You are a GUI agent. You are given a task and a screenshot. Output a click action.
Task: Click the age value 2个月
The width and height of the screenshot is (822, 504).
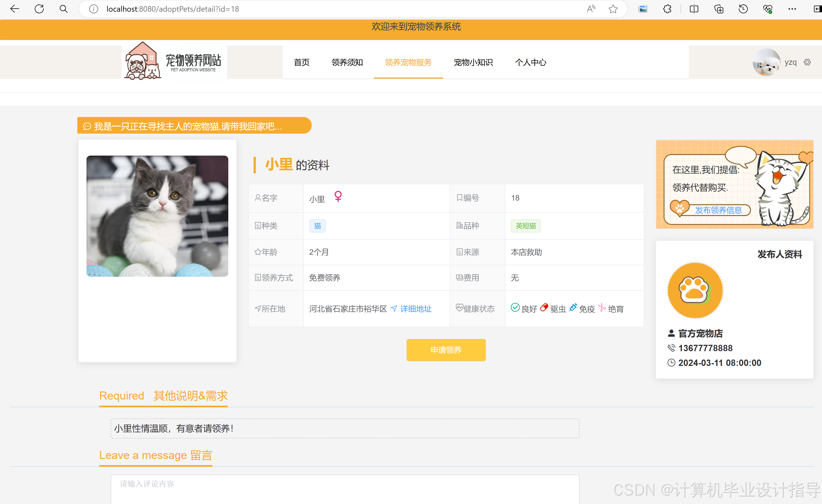(x=319, y=252)
